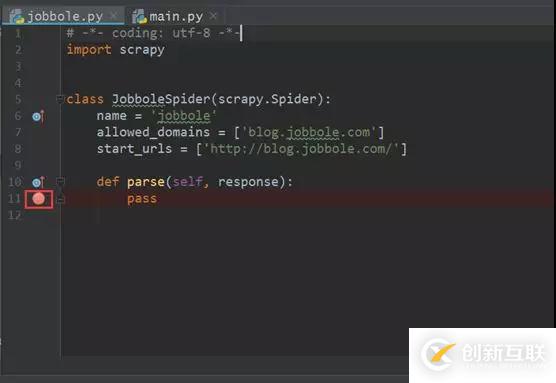Click the Python file icon on jobbole.py tab

(x=17, y=16)
